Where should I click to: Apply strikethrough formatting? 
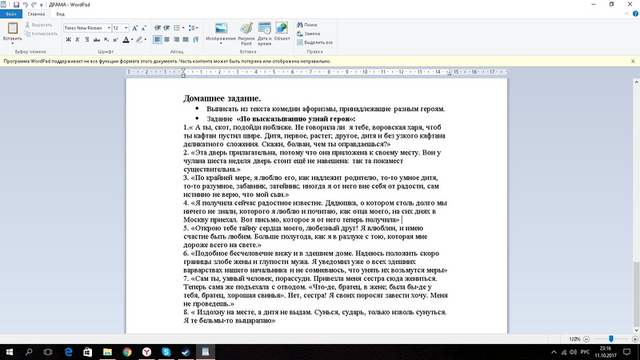tap(96, 40)
